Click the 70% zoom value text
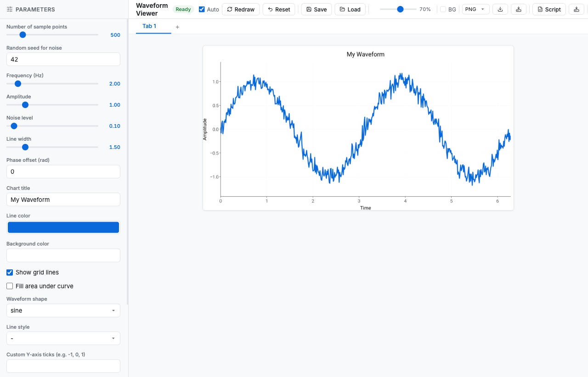 [425, 9]
